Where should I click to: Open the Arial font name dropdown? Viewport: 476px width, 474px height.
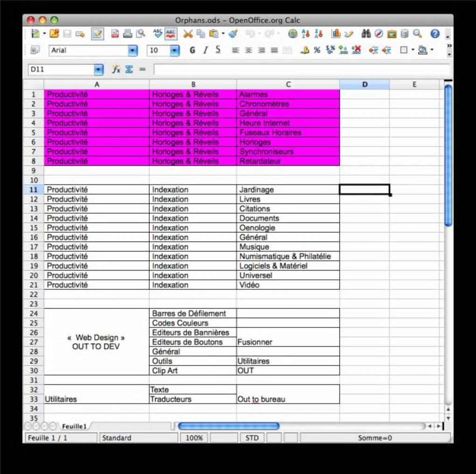[x=133, y=50]
